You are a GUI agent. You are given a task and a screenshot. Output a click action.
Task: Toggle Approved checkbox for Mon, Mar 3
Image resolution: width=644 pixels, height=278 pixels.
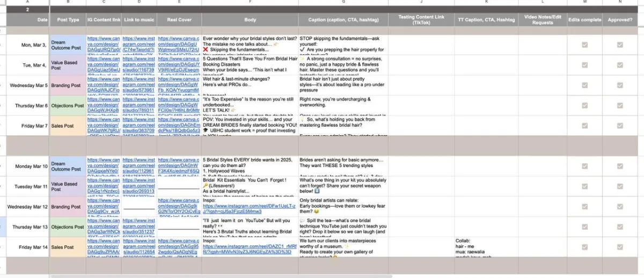tap(620, 45)
